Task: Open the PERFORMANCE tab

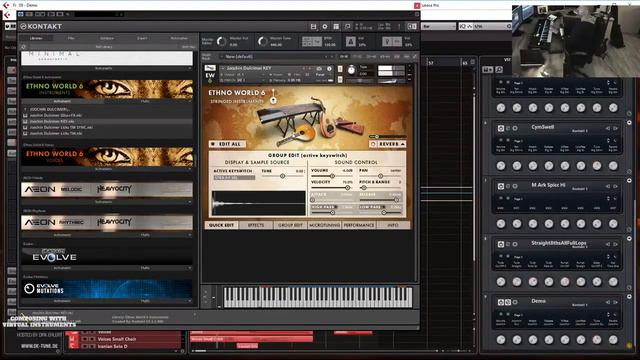Action: click(x=359, y=225)
